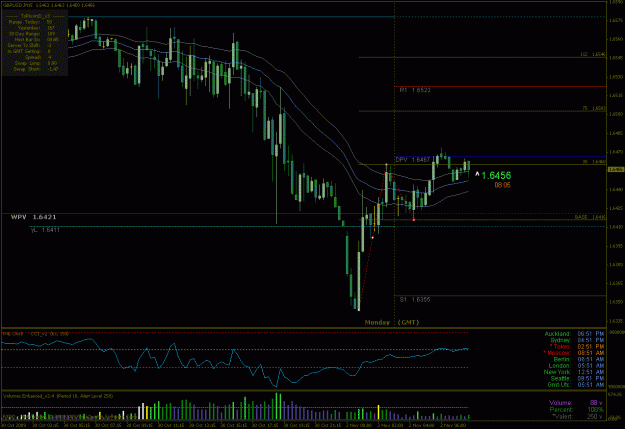This screenshot has width=625, height=429.
Task: Click the tall yellow volume bar near 2 Nov
Action: pos(378,412)
